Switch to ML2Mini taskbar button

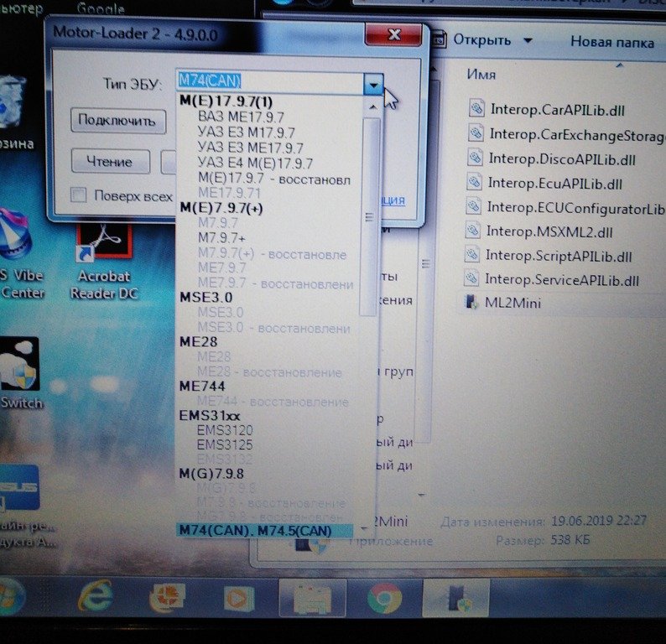point(456,599)
